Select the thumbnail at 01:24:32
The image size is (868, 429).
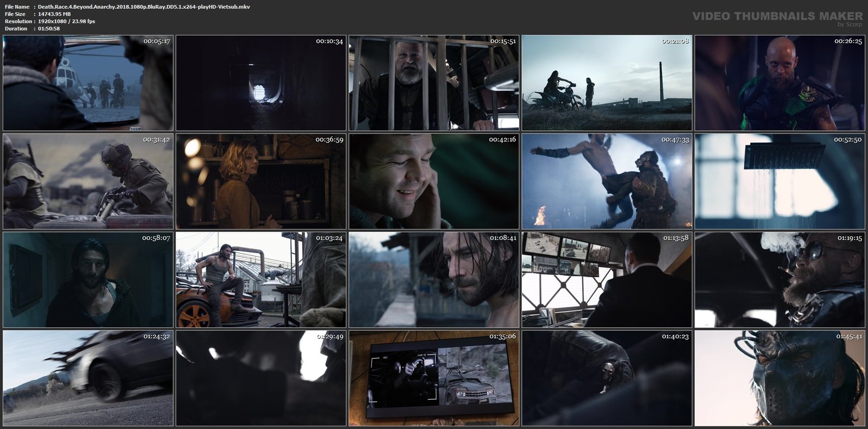coord(88,378)
